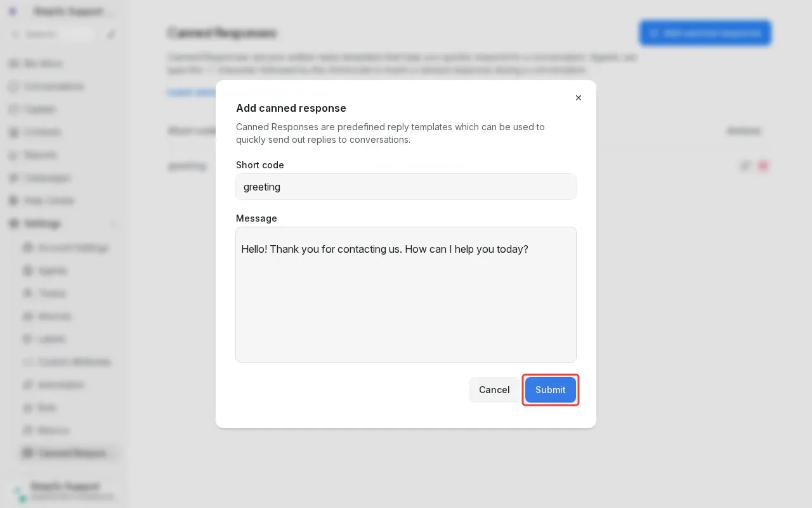The height and width of the screenshot is (508, 812).
Task: Cancel the Add canned response dialog
Action: [x=494, y=390]
